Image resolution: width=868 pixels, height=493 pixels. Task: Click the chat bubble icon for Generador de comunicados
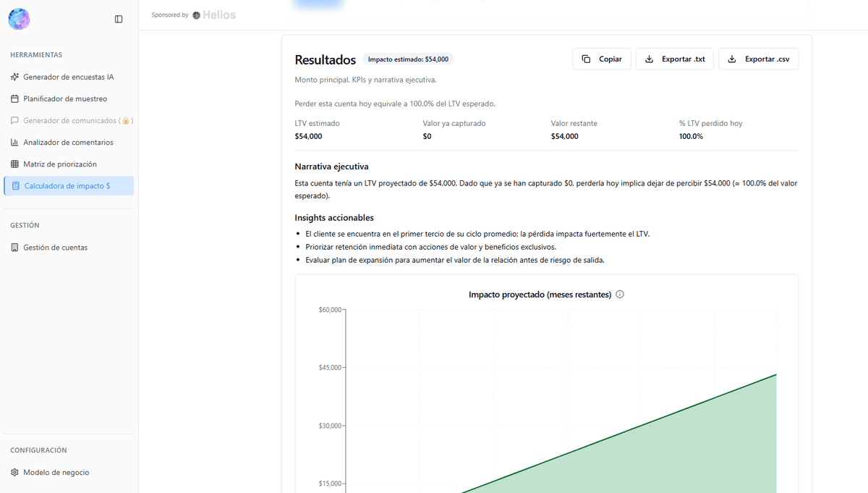pos(15,120)
